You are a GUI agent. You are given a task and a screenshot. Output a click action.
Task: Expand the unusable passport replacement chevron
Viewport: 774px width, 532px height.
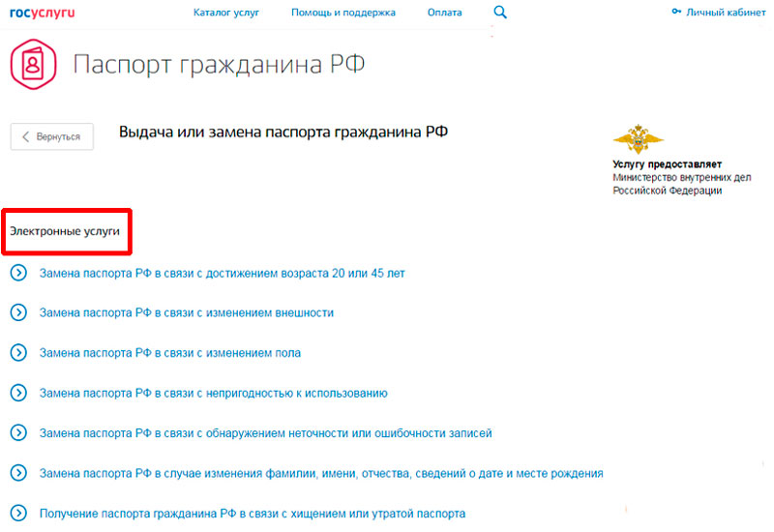(17, 393)
